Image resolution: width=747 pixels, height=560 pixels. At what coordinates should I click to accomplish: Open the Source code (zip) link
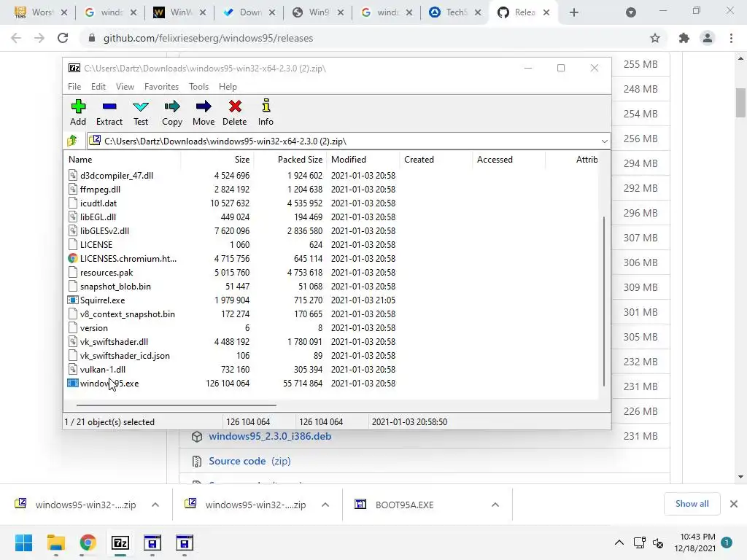click(x=249, y=461)
